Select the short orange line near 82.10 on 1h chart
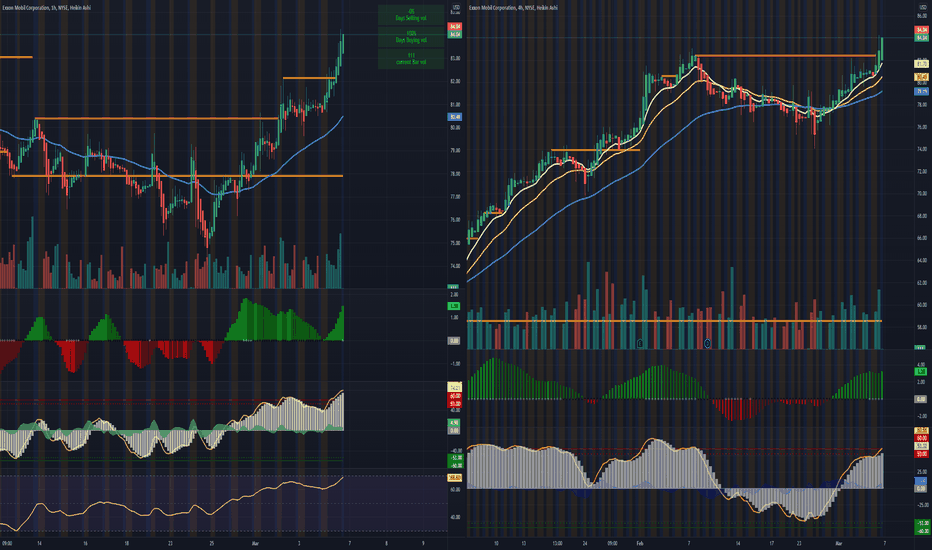Image resolution: width=932 pixels, height=550 pixels. [x=309, y=78]
